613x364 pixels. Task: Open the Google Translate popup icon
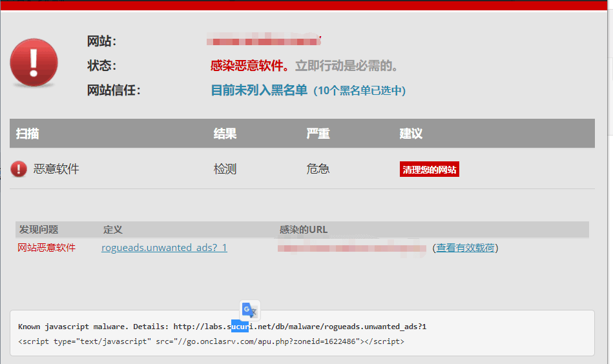click(x=249, y=310)
